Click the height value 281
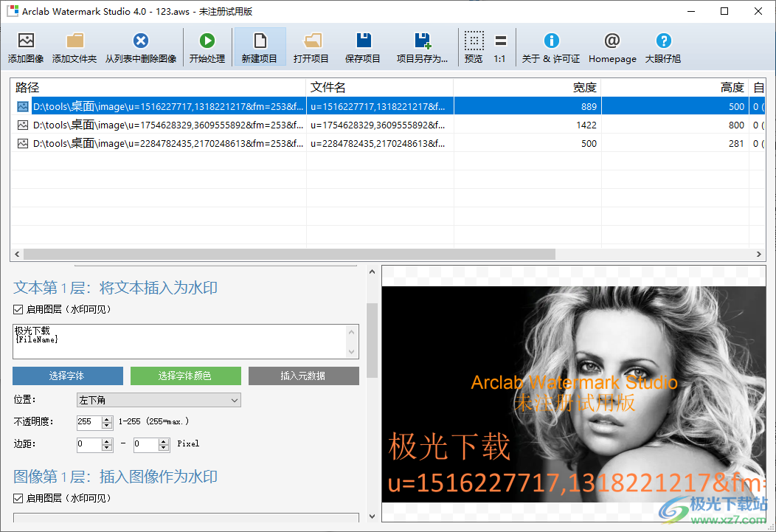The height and width of the screenshot is (532, 776). [736, 144]
